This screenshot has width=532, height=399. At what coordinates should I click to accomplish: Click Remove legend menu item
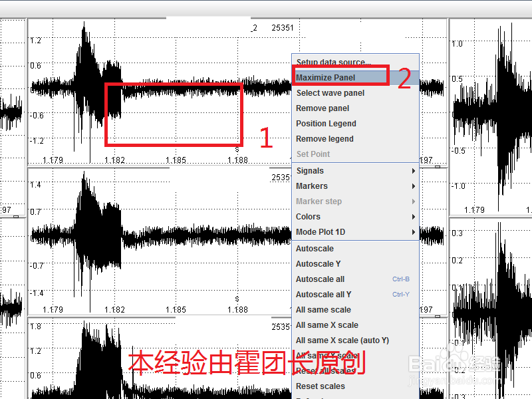click(355, 139)
